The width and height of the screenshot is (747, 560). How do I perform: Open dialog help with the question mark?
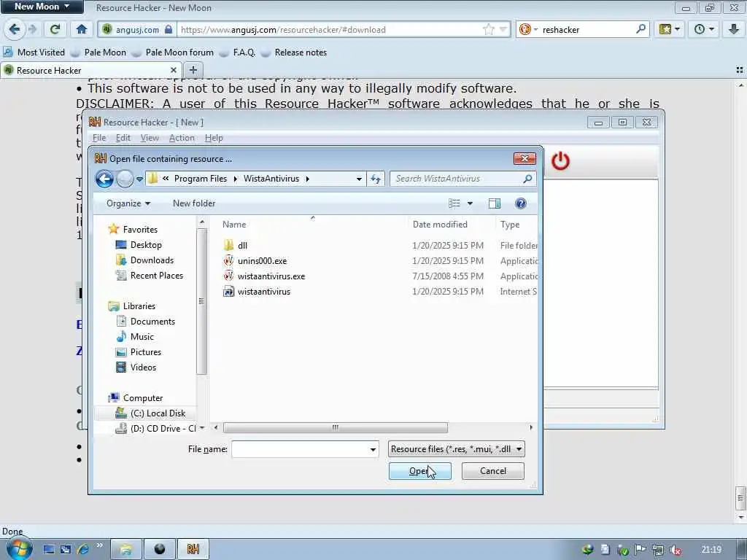pos(521,203)
